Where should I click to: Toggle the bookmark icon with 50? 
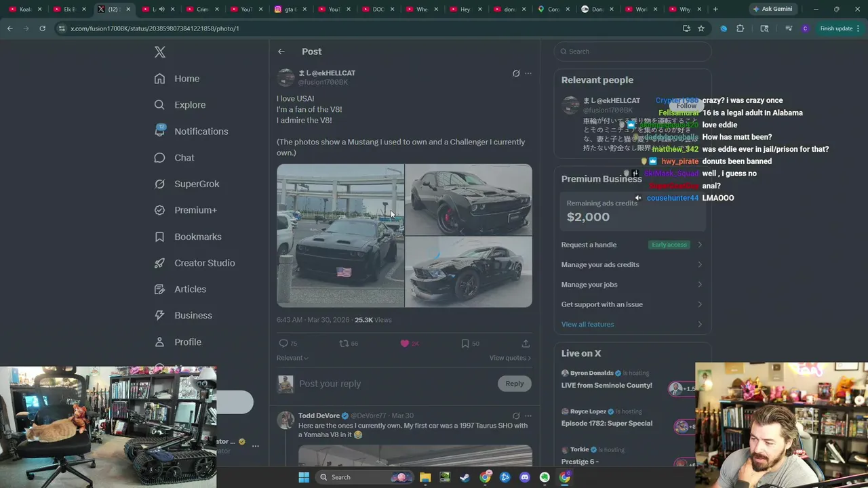(465, 344)
